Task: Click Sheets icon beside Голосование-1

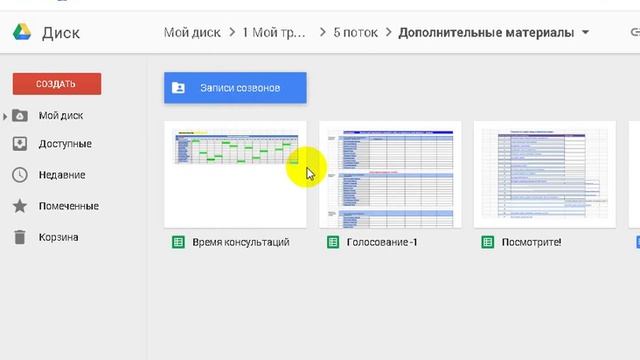Action: [333, 242]
